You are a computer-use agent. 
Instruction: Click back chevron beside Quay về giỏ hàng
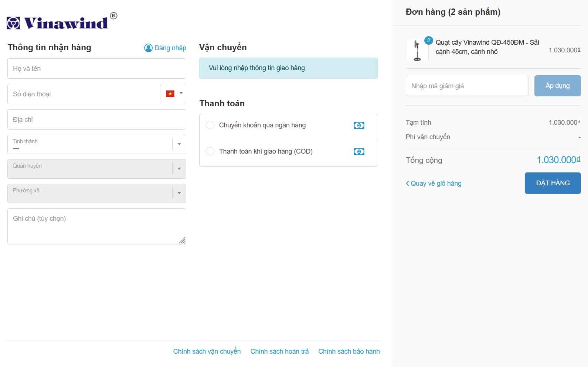pos(408,183)
